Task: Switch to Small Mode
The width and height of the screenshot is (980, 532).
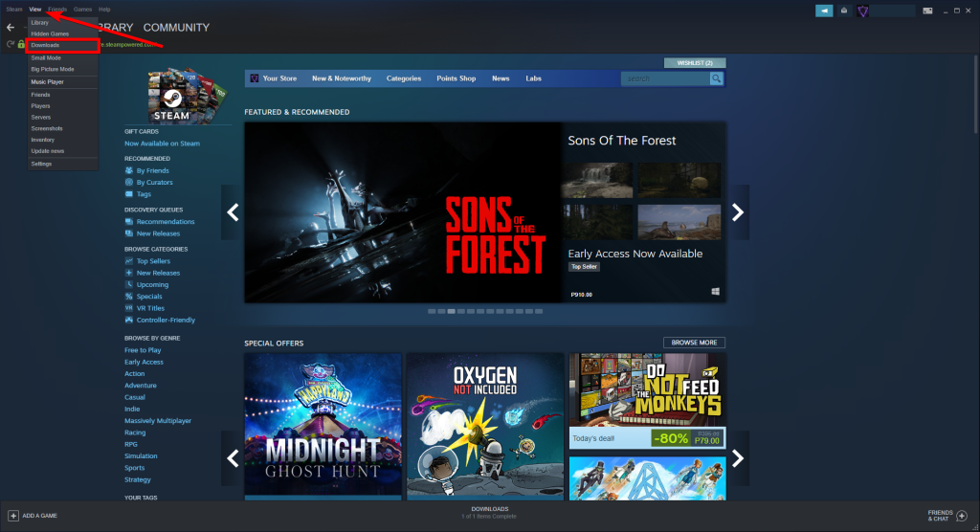Action: click(62, 57)
